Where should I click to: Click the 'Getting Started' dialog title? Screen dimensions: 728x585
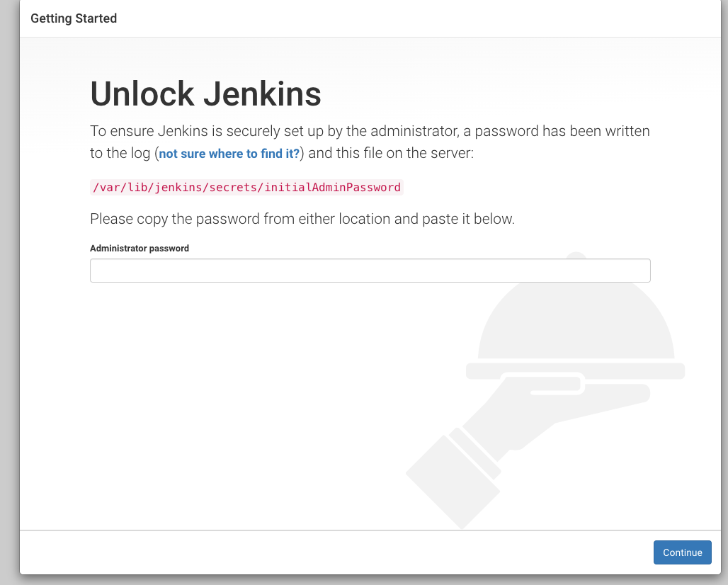pyautogui.click(x=74, y=18)
